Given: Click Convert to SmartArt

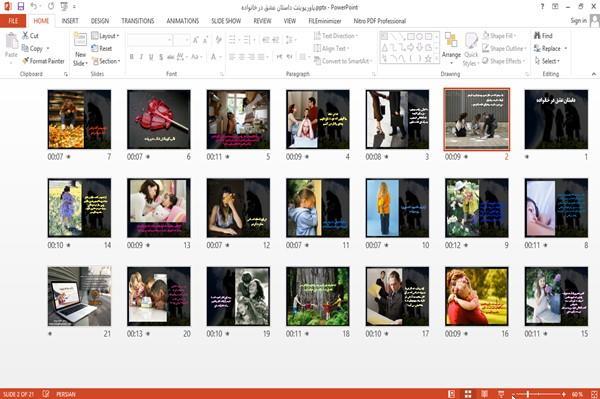Looking at the screenshot, I should pos(343,61).
